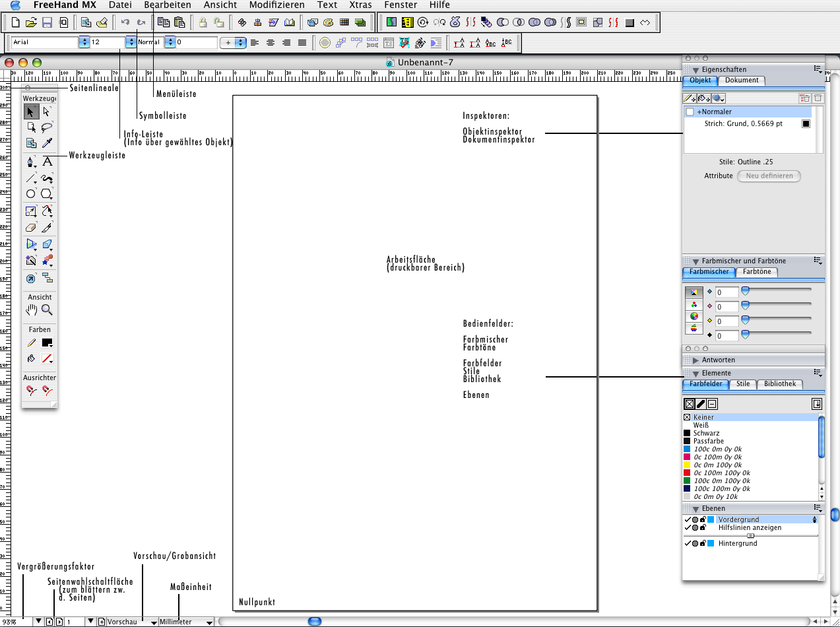Image resolution: width=840 pixels, height=627 pixels.
Task: Open the Millimeter units dropdown
Action: [x=209, y=622]
